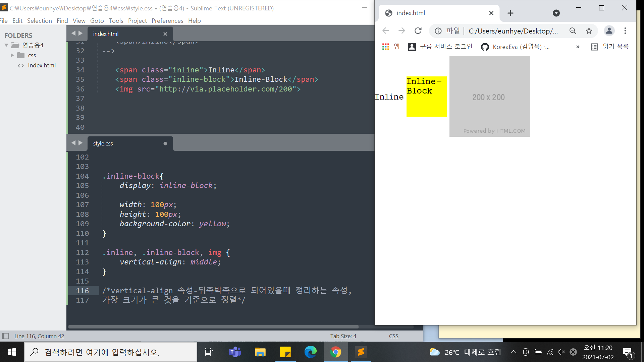The width and height of the screenshot is (644, 362).
Task: Open Microsoft Teams from taskbar
Action: tap(235, 352)
